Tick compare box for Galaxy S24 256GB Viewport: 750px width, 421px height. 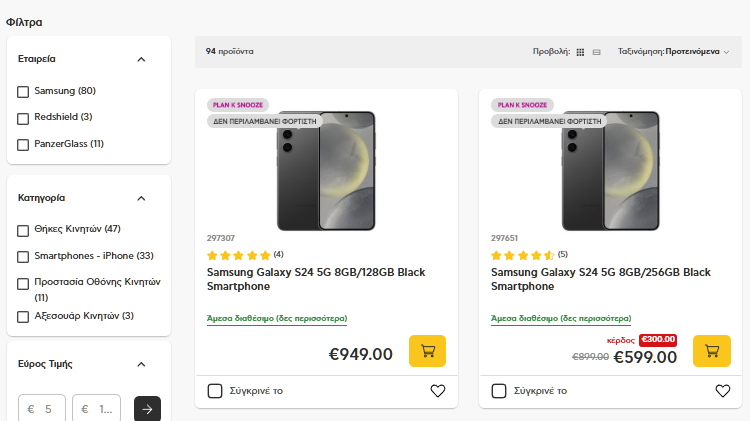click(x=499, y=391)
